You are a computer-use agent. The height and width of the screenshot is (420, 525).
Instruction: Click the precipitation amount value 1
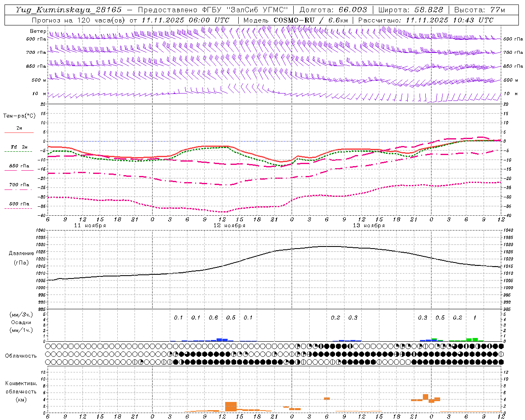coord(475,317)
